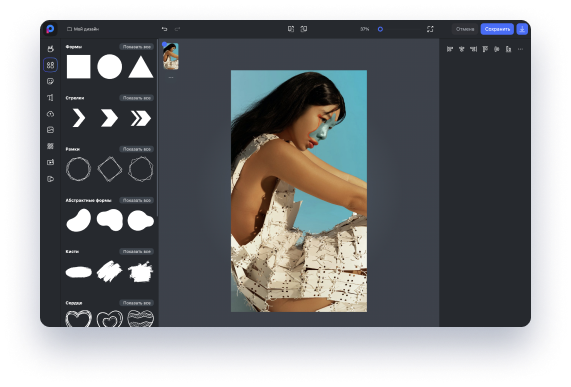The image size is (571, 387).
Task: Click the Отмена button
Action: click(465, 29)
